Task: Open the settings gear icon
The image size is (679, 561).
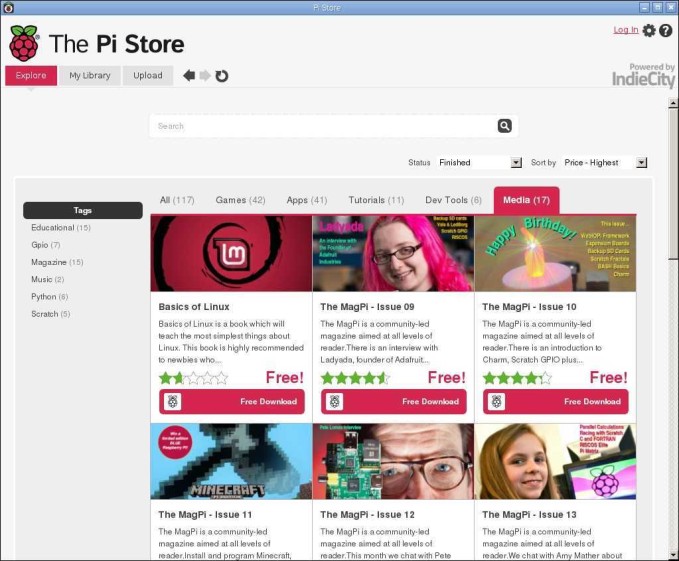Action: [649, 30]
